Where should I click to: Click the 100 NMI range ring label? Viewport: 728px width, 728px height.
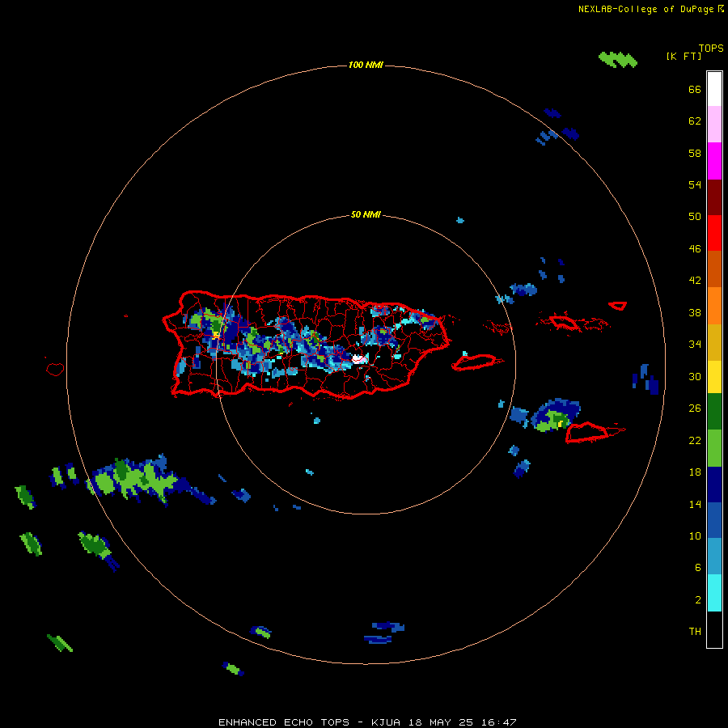pos(366,65)
